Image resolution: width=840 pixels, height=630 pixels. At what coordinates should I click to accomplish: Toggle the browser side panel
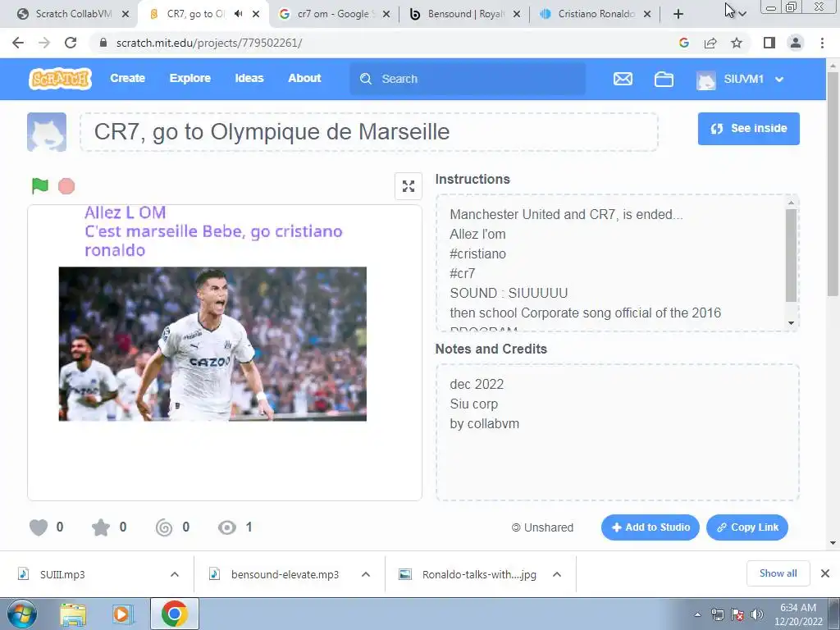(x=769, y=43)
